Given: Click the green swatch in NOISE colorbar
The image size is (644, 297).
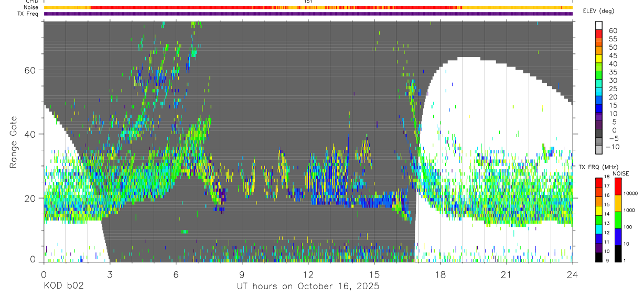Looking at the screenshot, I should coord(618,220).
